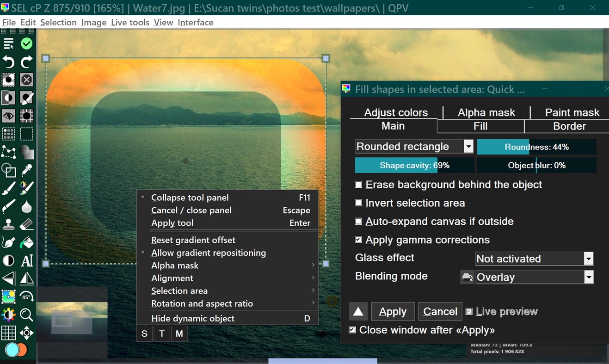Adjust the Shape cavity slider
This screenshot has height=364, width=609.
pyautogui.click(x=414, y=165)
